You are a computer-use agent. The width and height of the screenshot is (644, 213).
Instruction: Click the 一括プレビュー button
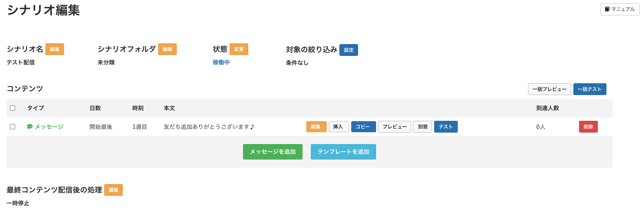(x=549, y=89)
